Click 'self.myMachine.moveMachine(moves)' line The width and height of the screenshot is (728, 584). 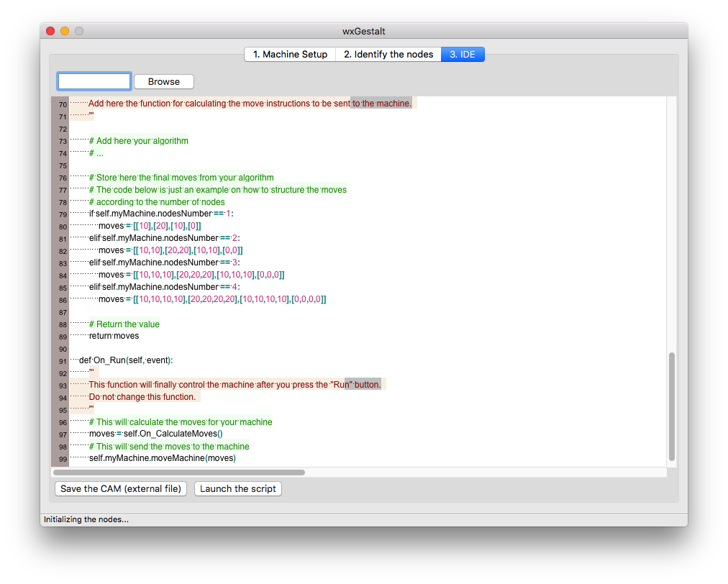pos(163,458)
